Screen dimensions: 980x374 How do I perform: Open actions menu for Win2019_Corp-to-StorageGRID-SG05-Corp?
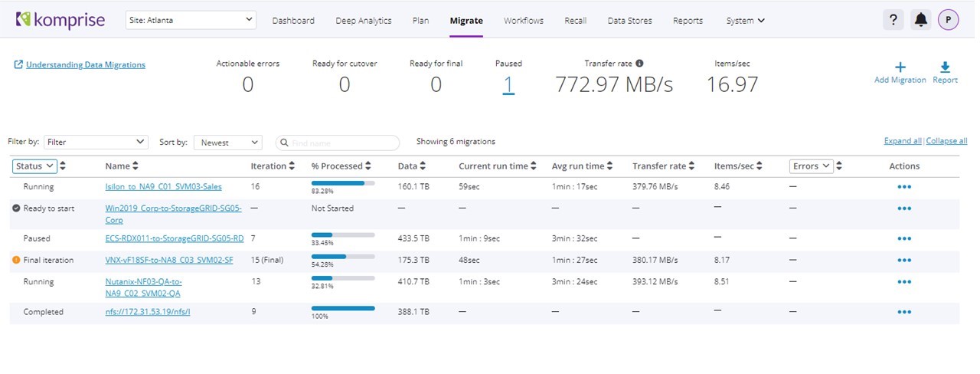[904, 208]
